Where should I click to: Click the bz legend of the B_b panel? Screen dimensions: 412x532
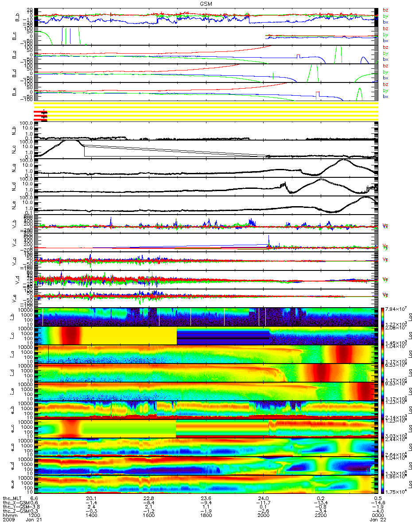click(x=385, y=10)
